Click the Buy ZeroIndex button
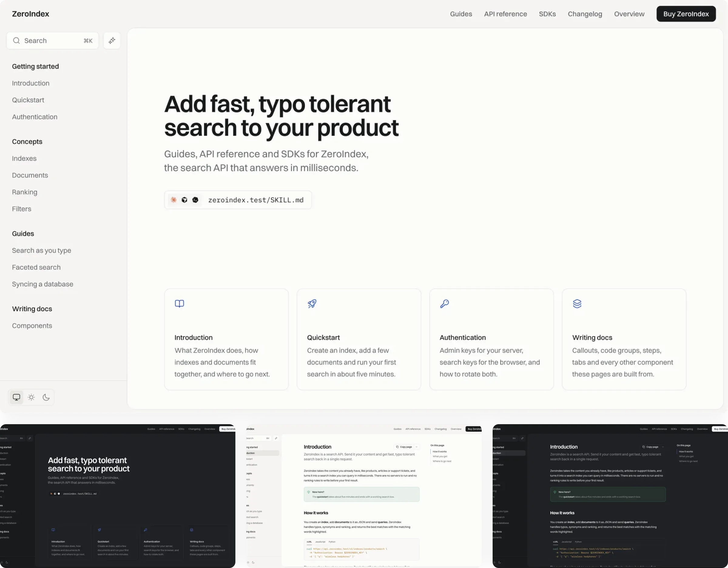Screen dimensions: 728x568 coord(686,14)
